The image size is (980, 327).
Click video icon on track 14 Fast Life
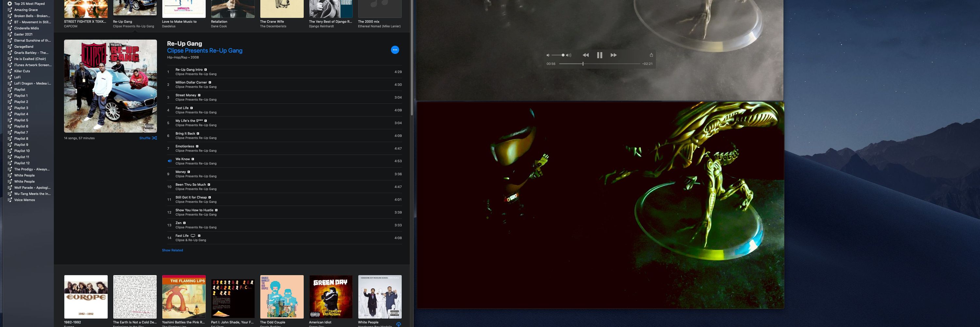[193, 236]
